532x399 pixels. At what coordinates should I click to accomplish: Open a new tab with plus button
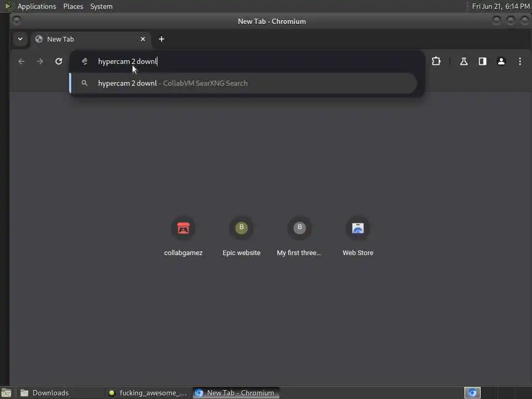(162, 39)
